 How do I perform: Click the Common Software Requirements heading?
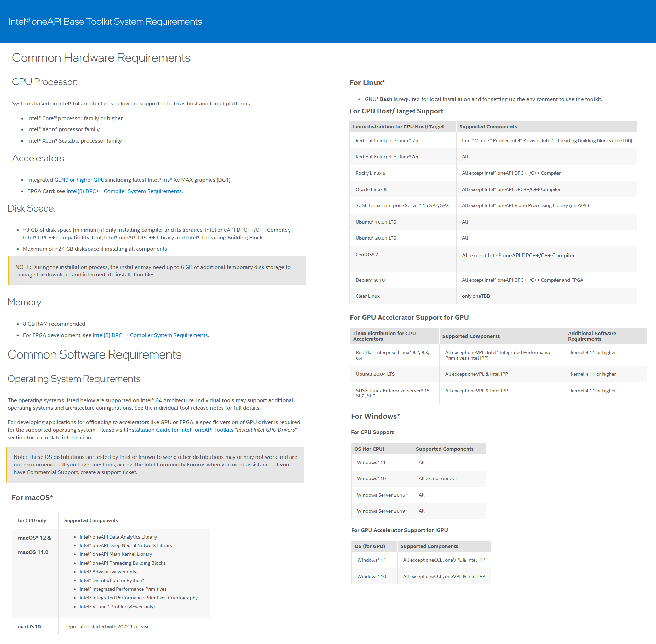pos(94,354)
